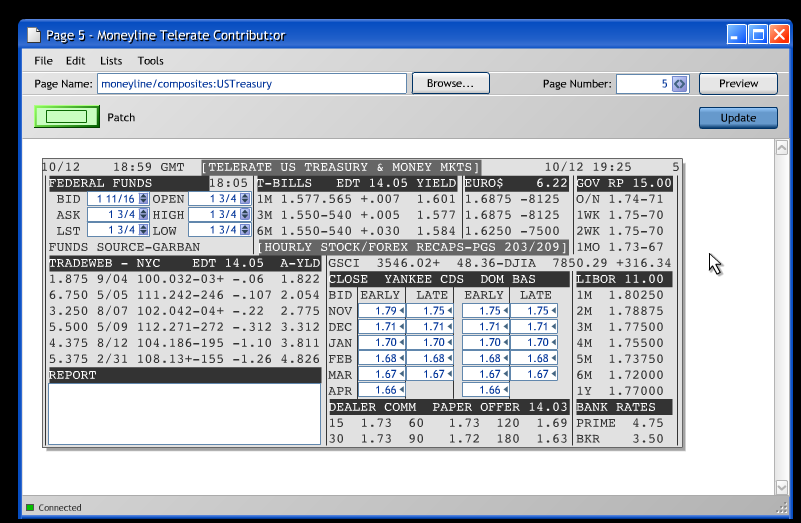The width and height of the screenshot is (801, 523).
Task: Click the 5.375 2/31 Tradeweb row
Action: point(184,359)
